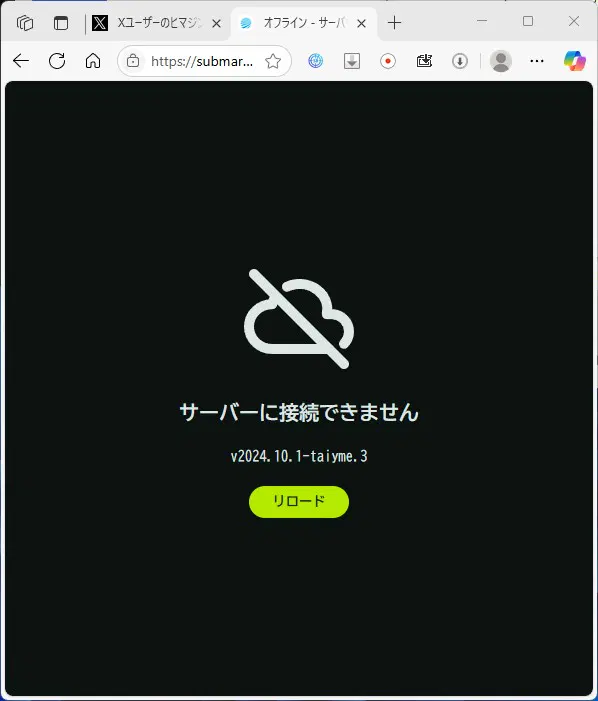Refresh the page with the browser reload icon

coord(57,61)
